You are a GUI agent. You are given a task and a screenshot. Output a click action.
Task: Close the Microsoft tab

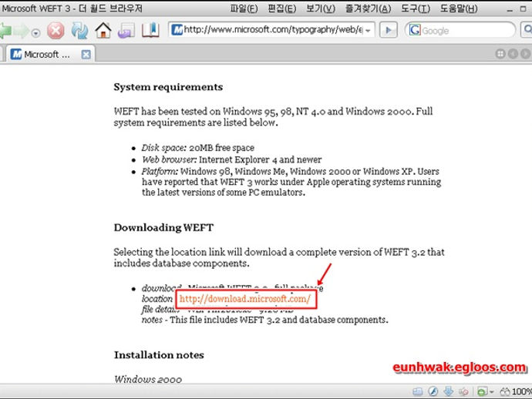[86, 54]
